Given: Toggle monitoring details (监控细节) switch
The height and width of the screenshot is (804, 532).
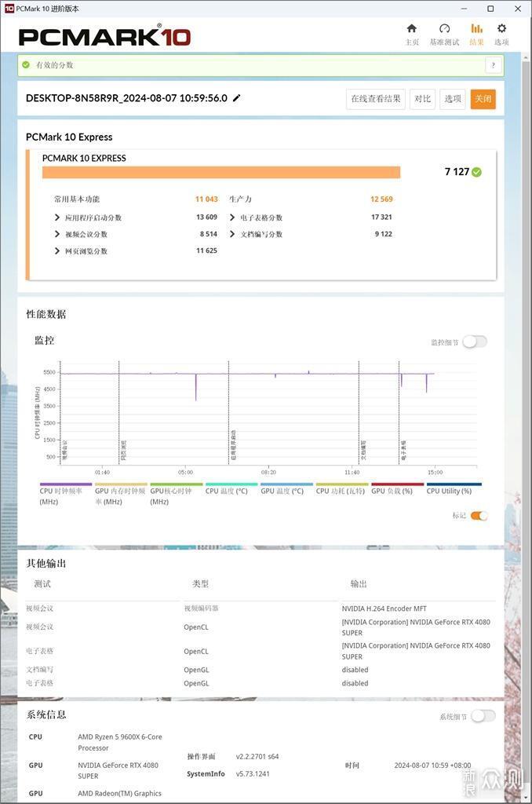Looking at the screenshot, I should tap(475, 342).
